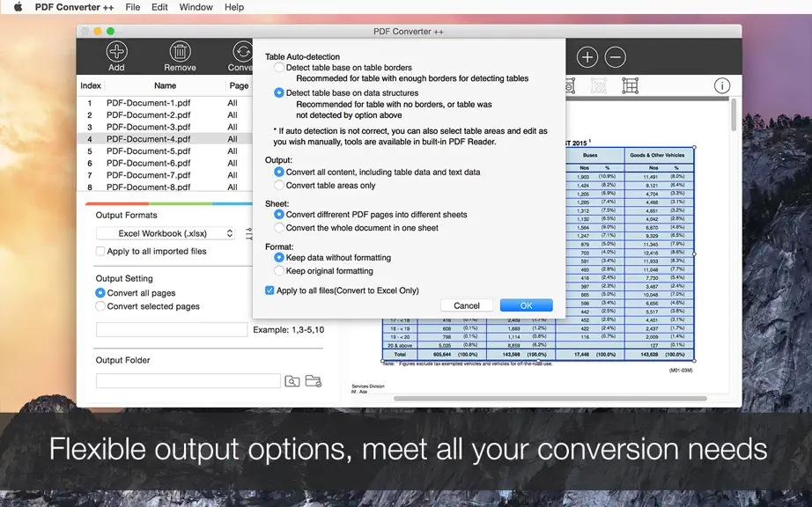Image resolution: width=812 pixels, height=507 pixels.
Task: Select Convert all pages radio button
Action: pyautogui.click(x=100, y=293)
